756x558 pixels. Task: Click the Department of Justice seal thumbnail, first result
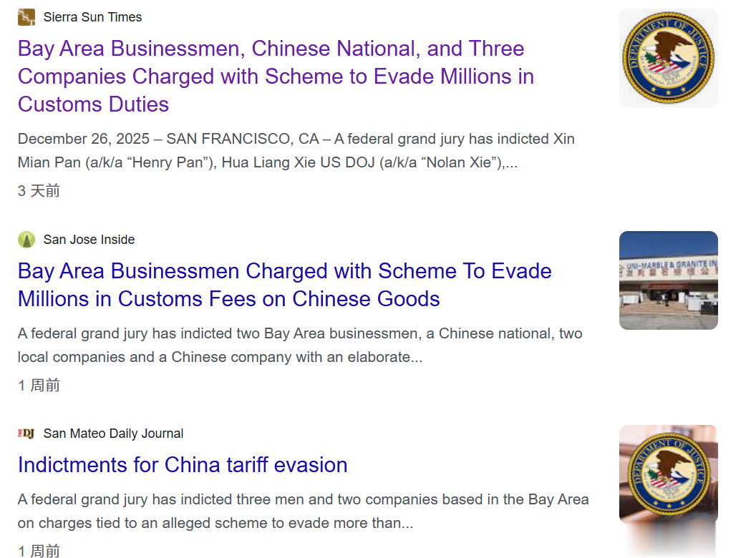point(668,58)
